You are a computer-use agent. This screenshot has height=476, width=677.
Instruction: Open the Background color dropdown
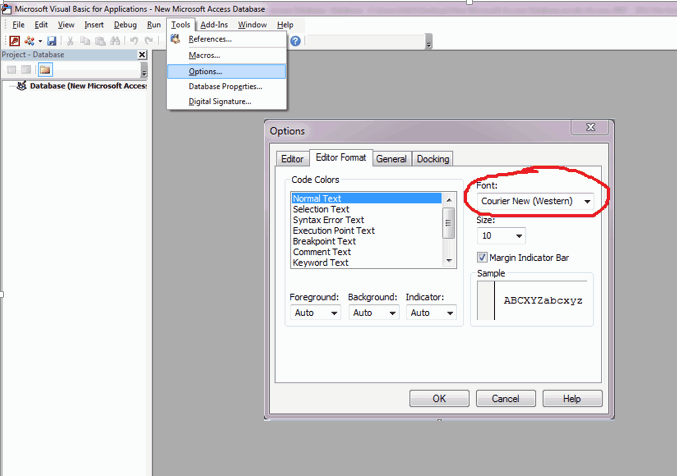pos(373,313)
